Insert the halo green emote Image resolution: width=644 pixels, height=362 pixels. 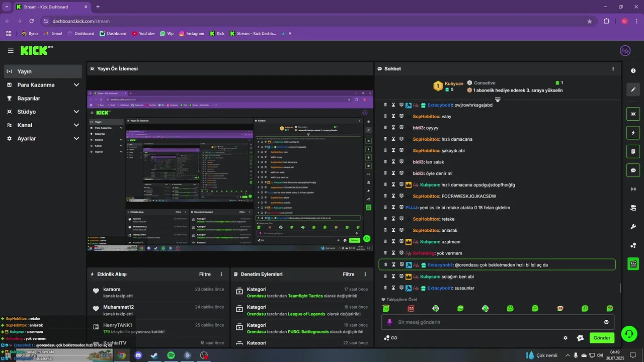(x=386, y=308)
